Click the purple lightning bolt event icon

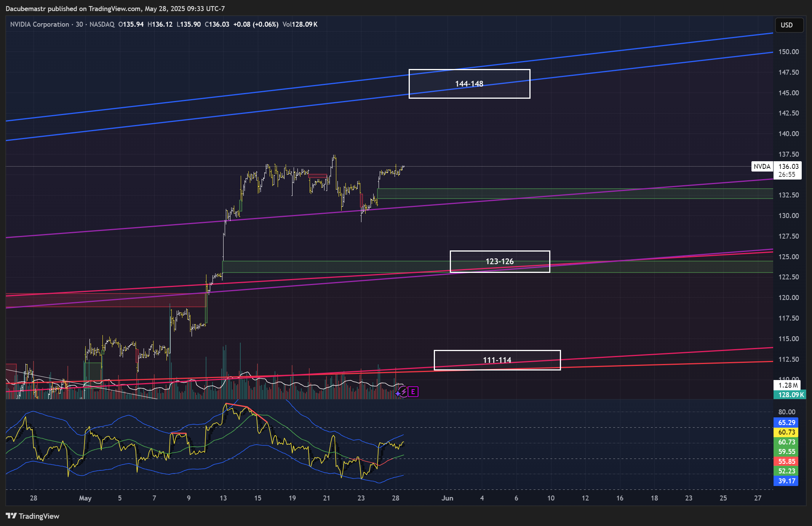pos(404,391)
